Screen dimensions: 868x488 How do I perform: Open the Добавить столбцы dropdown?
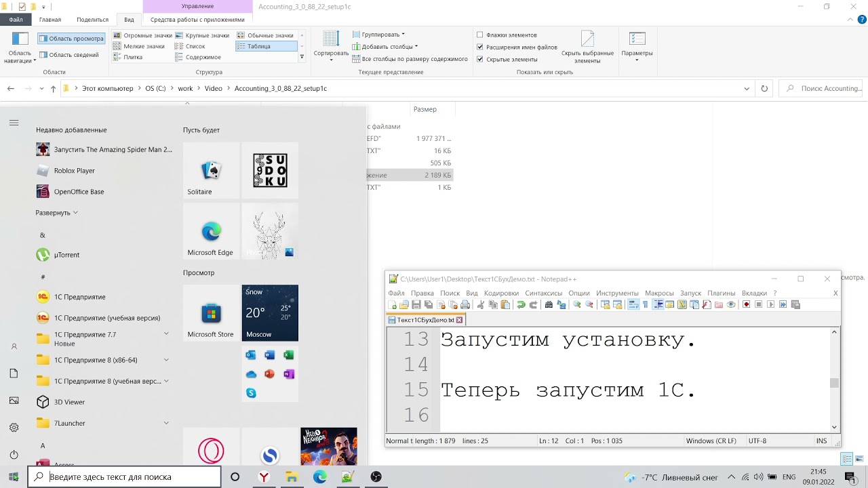pyautogui.click(x=385, y=47)
